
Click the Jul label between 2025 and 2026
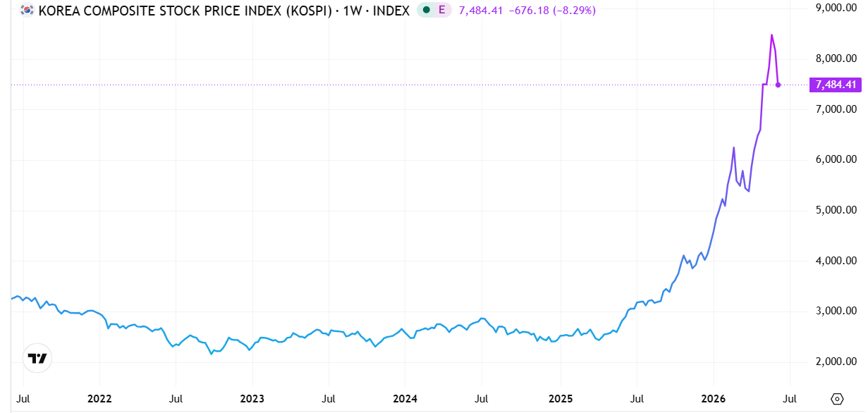637,399
